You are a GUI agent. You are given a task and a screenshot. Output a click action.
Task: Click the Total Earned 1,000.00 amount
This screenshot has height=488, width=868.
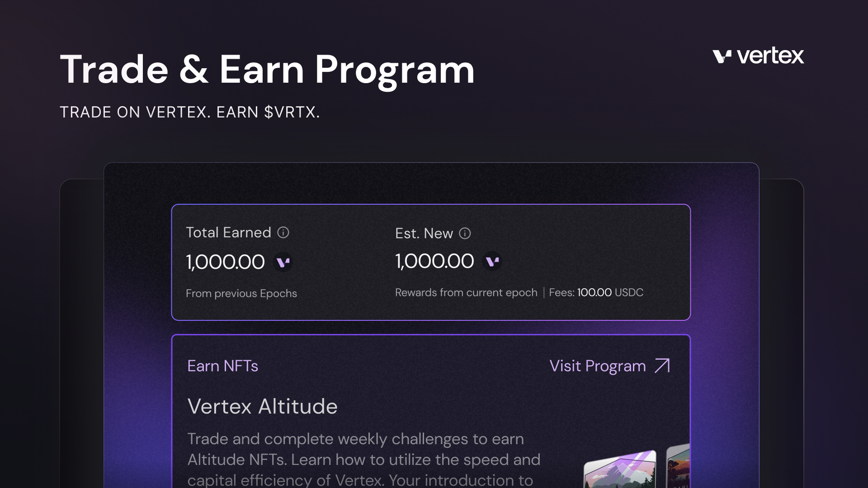pyautogui.click(x=225, y=262)
